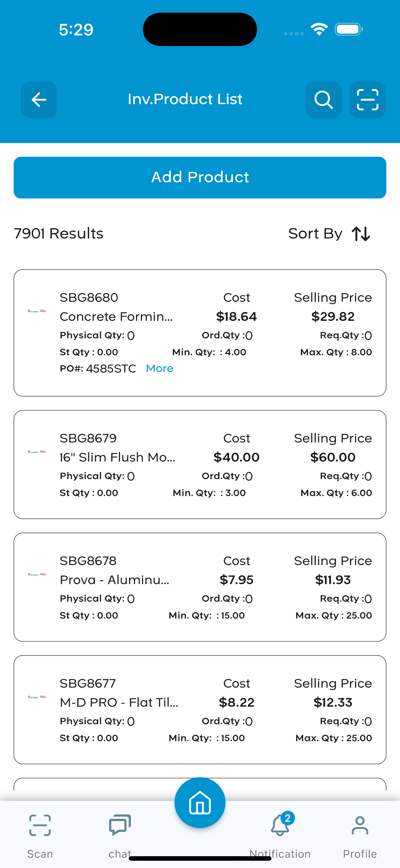The image size is (400, 868).
Task: Select the SBG8679 product thumbnail
Action: click(37, 452)
